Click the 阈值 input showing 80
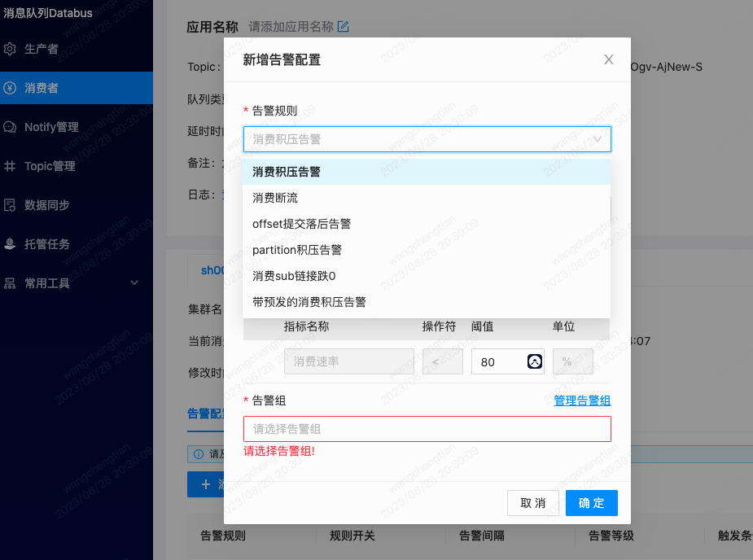753x560 pixels. point(508,361)
